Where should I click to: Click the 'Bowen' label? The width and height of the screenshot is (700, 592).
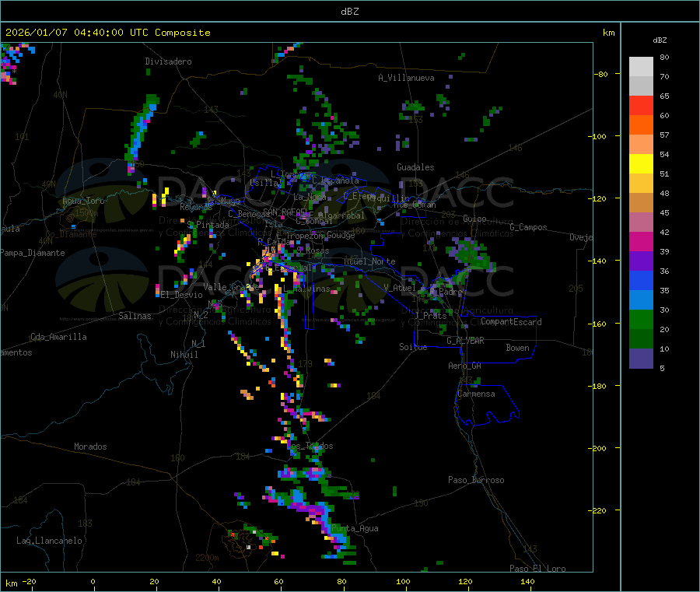[517, 348]
